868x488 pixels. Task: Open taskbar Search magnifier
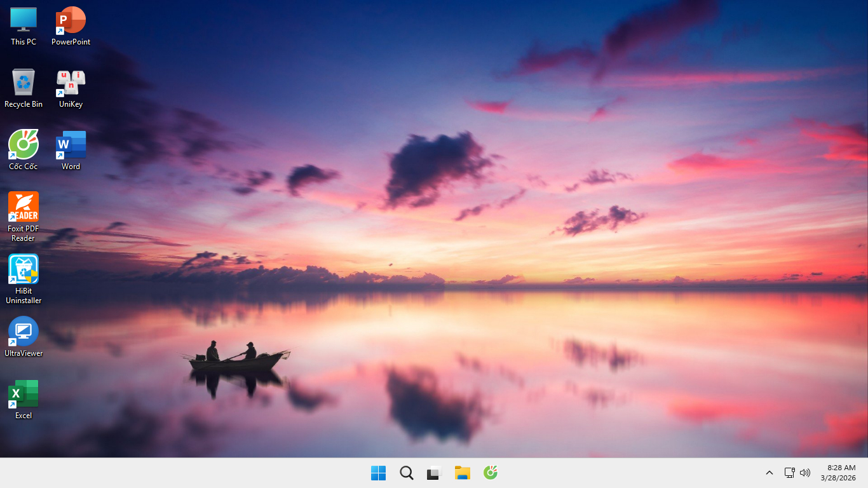(407, 473)
